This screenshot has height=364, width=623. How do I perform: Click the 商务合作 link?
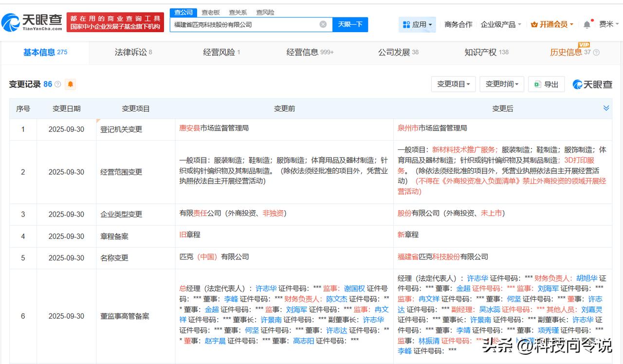(458, 24)
